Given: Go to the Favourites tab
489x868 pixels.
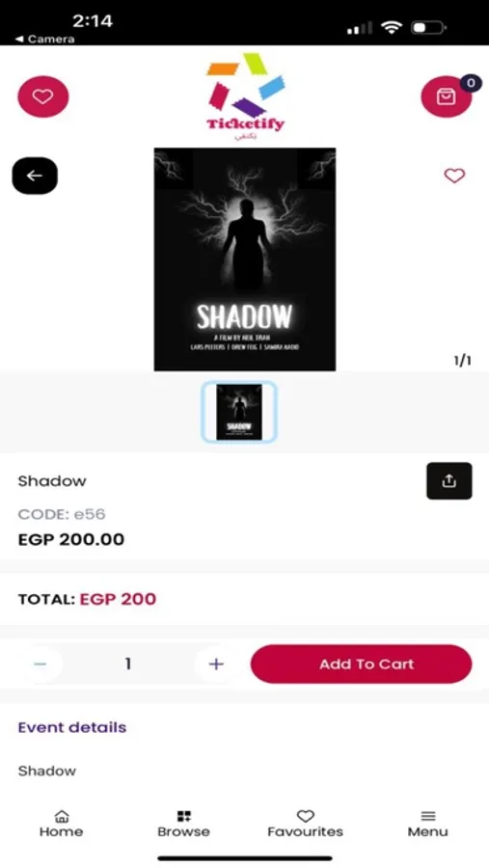Looking at the screenshot, I should click(x=305, y=824).
